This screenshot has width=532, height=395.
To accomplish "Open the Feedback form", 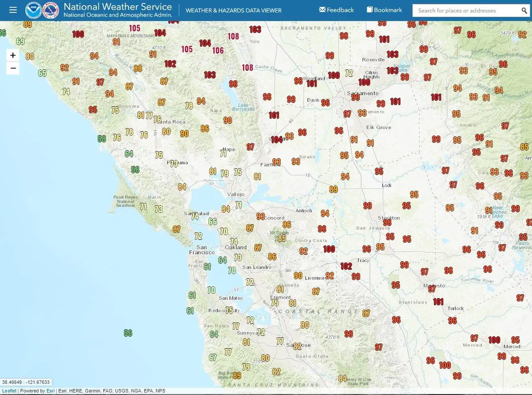I will [336, 10].
